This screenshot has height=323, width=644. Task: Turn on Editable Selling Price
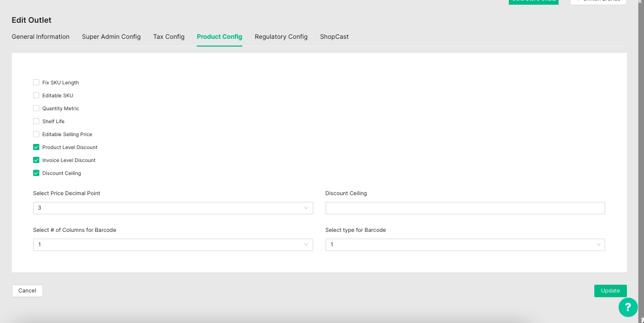tap(36, 134)
